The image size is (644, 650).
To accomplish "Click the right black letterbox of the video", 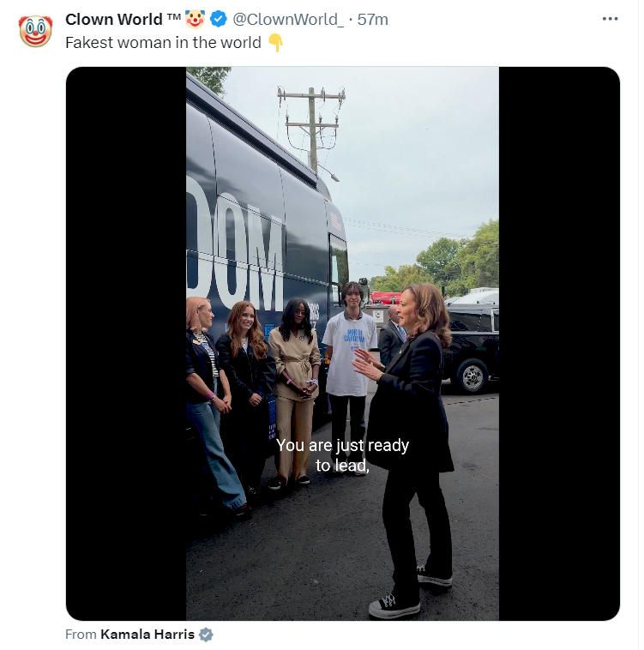I will (x=559, y=343).
